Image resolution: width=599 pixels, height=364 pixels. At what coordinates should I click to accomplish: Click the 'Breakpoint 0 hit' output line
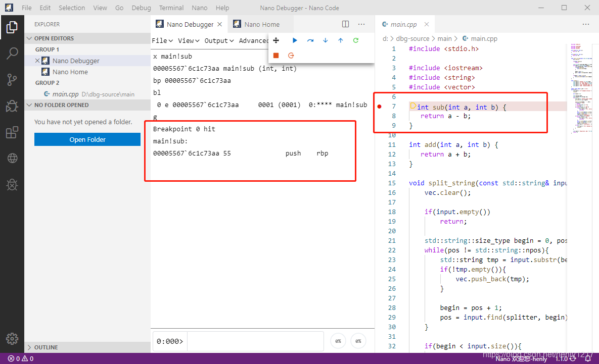184,129
